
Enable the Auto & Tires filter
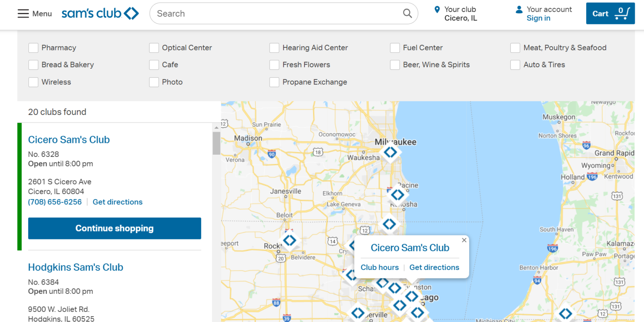pos(515,65)
